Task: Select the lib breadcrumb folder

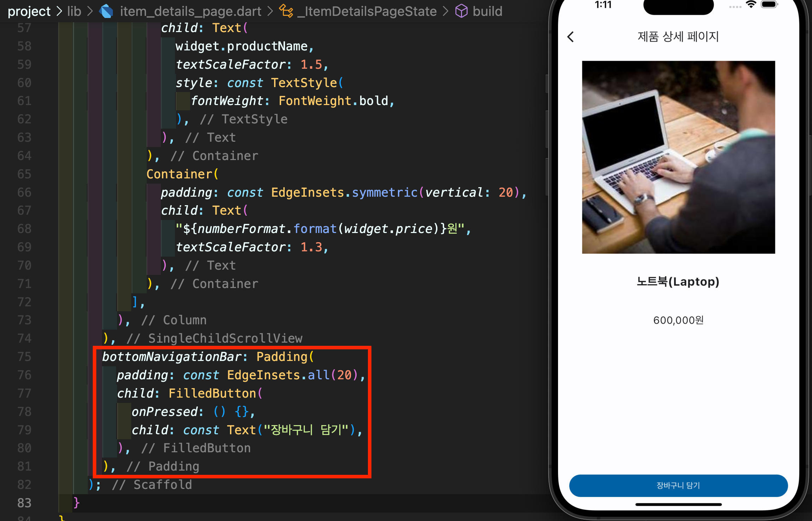Action: pos(74,11)
